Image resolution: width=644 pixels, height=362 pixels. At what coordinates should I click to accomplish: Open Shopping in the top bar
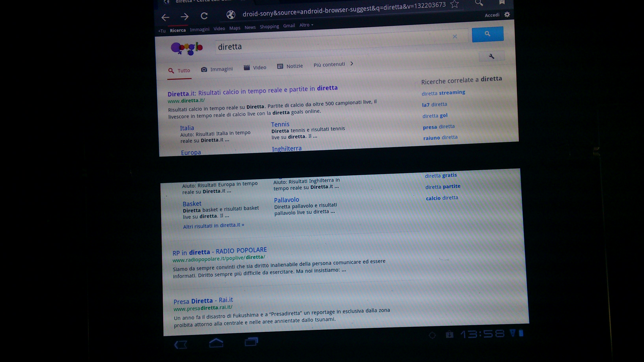click(269, 27)
